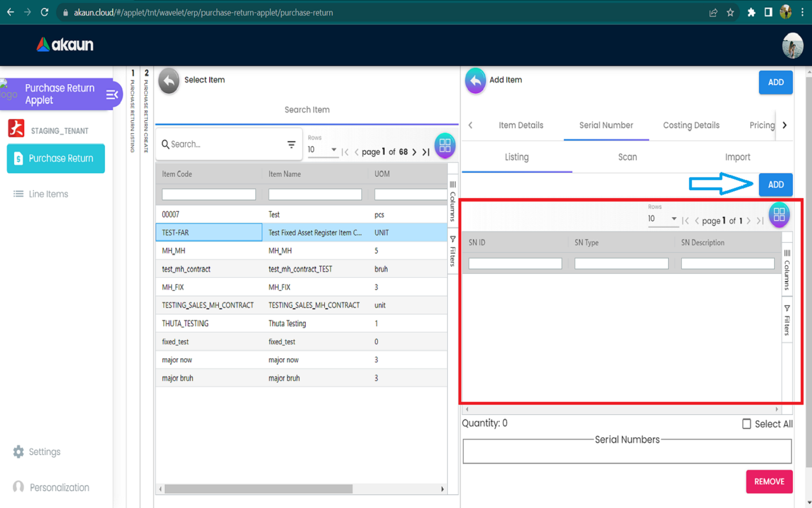Enable the Select All checkbox

(747, 424)
